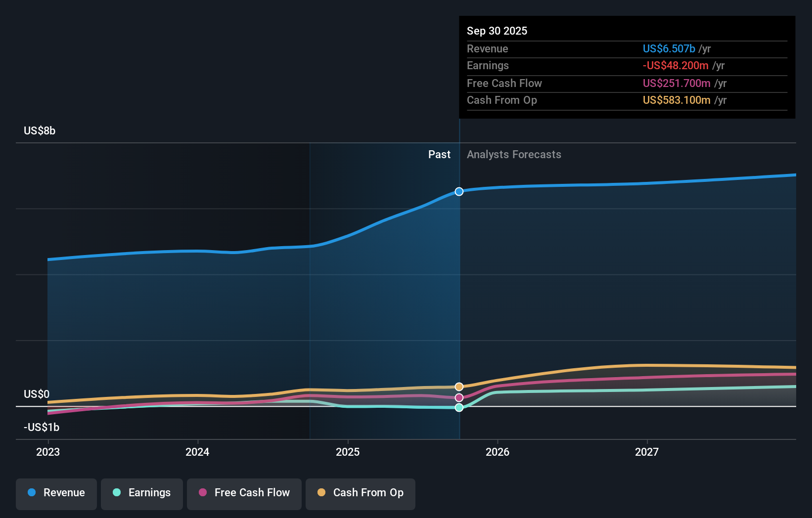Image resolution: width=812 pixels, height=518 pixels.
Task: Switch to the Analysts Forecasts section
Action: (x=514, y=154)
